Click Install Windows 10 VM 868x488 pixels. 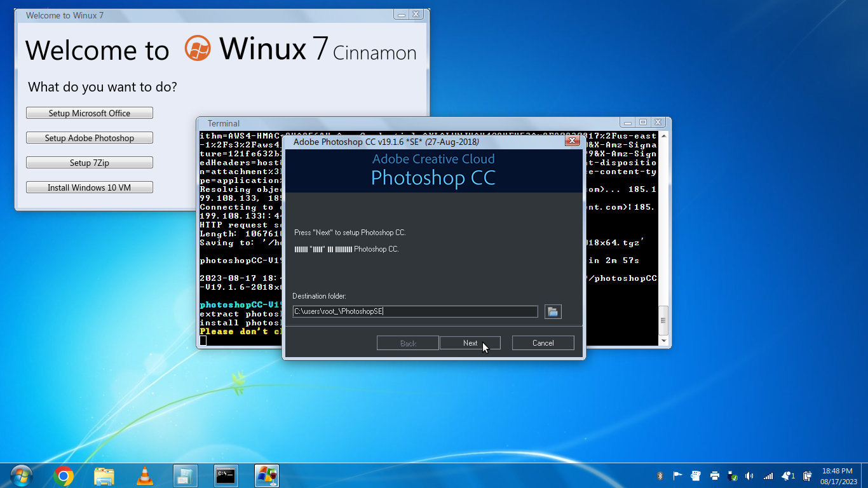(90, 187)
